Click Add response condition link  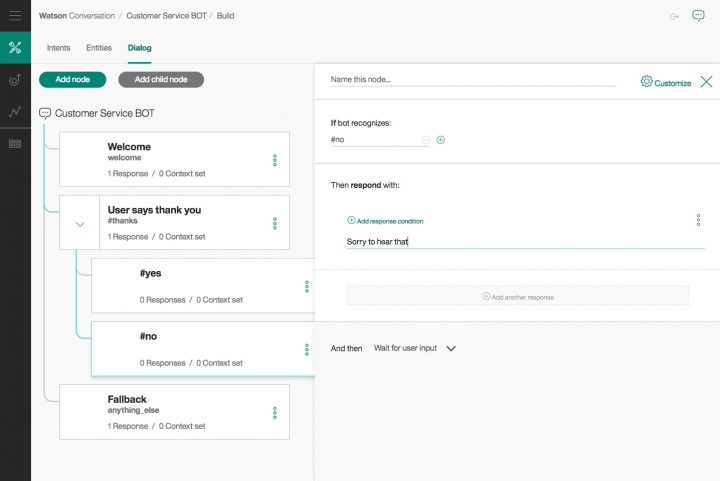(x=385, y=220)
